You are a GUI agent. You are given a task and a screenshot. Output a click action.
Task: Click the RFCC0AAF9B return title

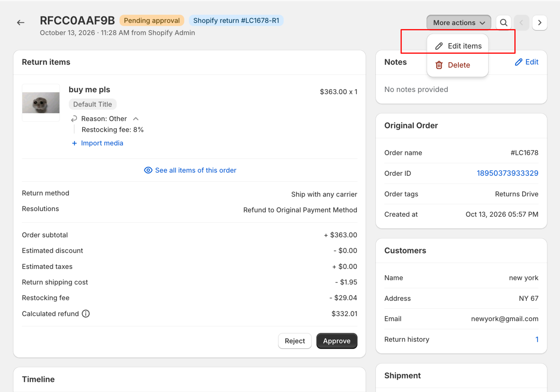(78, 21)
